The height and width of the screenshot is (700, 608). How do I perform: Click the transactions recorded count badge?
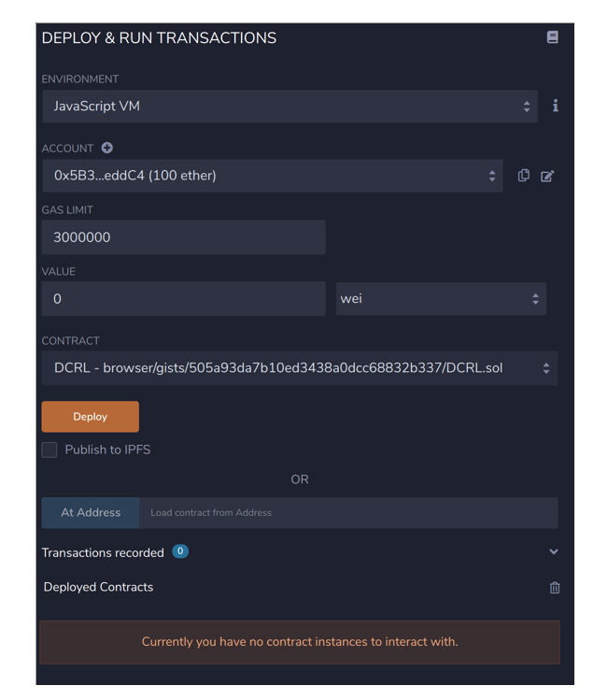[x=180, y=551]
